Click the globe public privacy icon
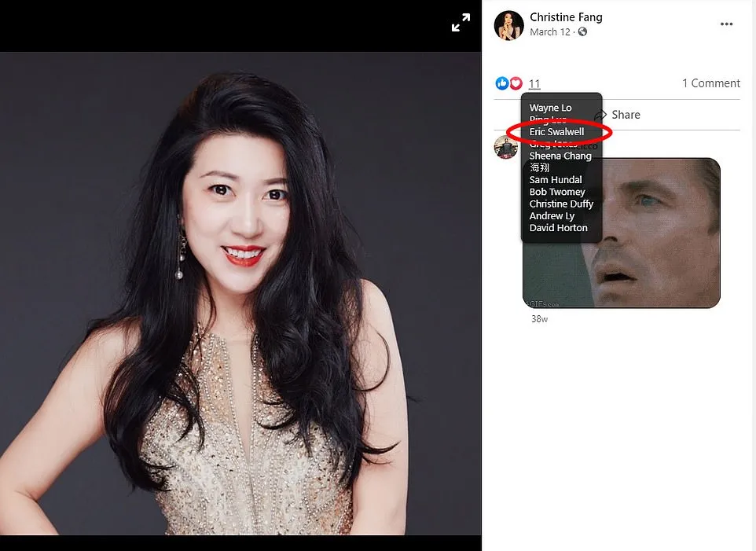 tap(582, 32)
